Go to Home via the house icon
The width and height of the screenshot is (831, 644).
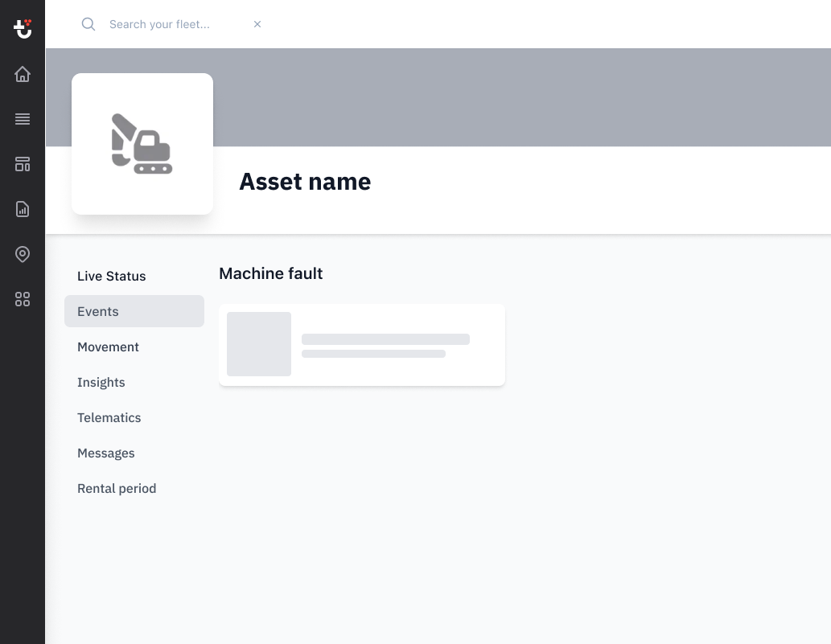pyautogui.click(x=23, y=74)
